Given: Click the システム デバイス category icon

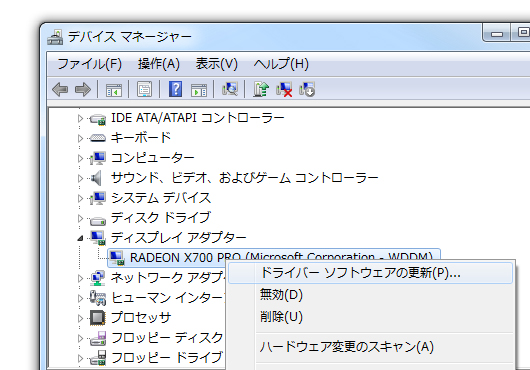Looking at the screenshot, I should 98,198.
